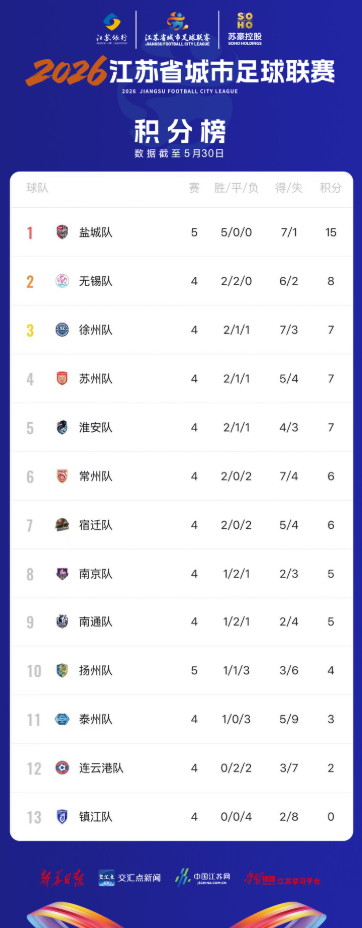Click the Yancheng team crest icon
Image resolution: width=362 pixels, height=928 pixels.
click(x=62, y=232)
